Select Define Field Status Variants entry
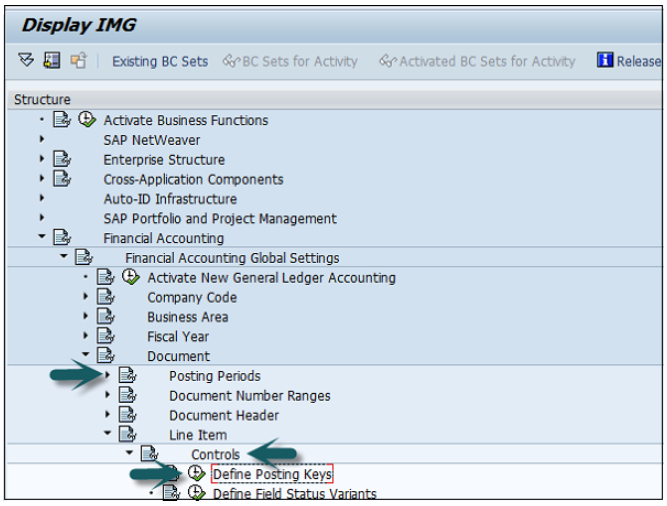The image size is (667, 506). point(294,494)
